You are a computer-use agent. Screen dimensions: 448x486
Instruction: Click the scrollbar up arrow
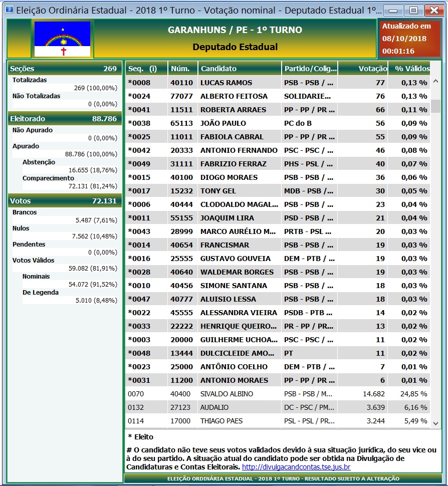click(435, 82)
